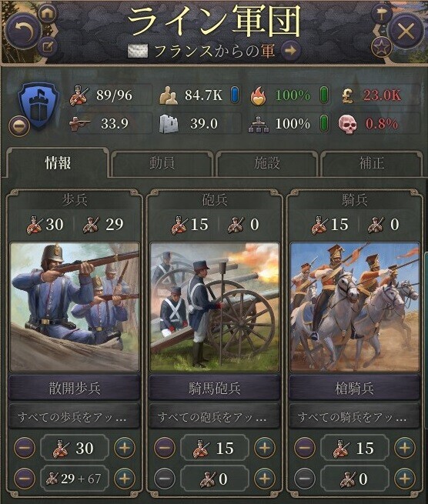Click the red skull attrition icon

click(x=348, y=124)
